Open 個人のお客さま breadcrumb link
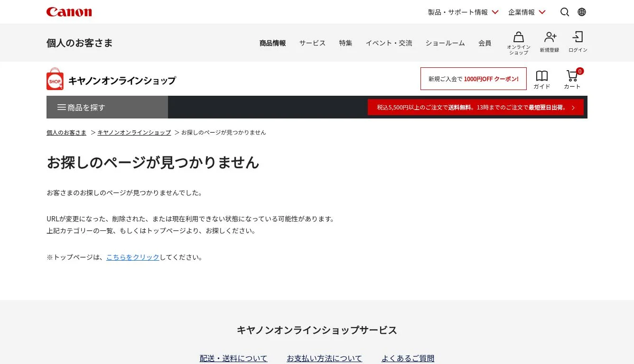This screenshot has height=364, width=634. click(66, 132)
